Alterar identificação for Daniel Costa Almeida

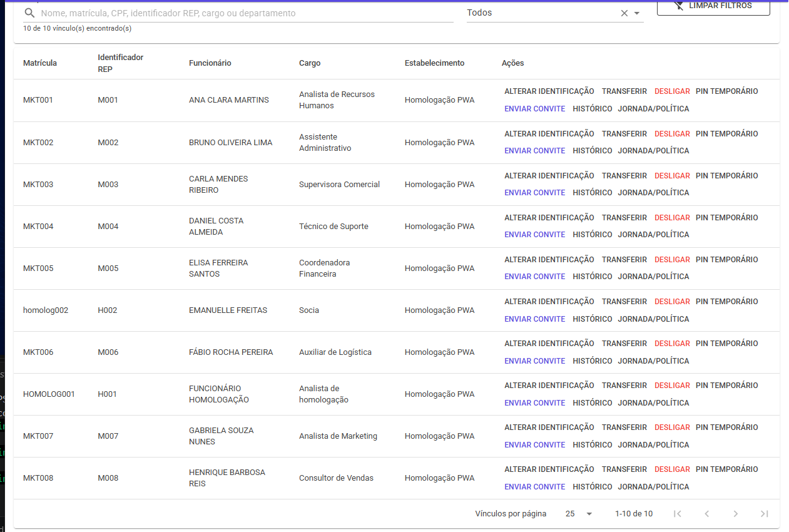(x=549, y=218)
